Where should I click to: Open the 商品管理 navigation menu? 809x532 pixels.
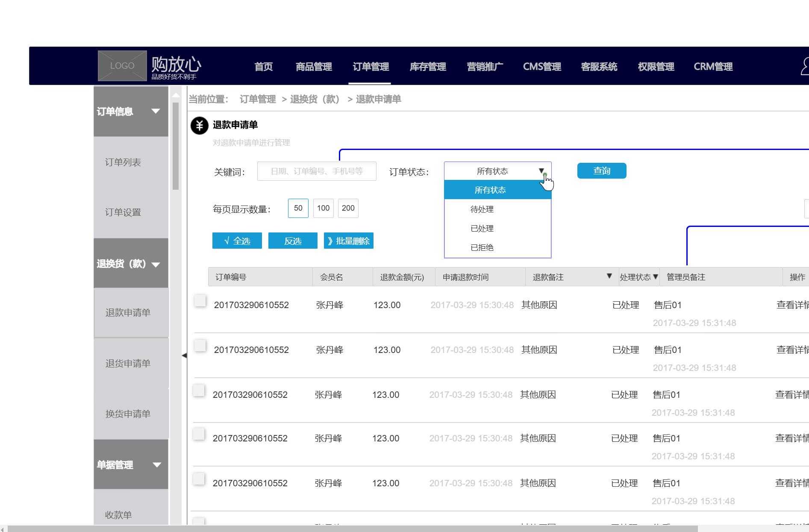[313, 66]
